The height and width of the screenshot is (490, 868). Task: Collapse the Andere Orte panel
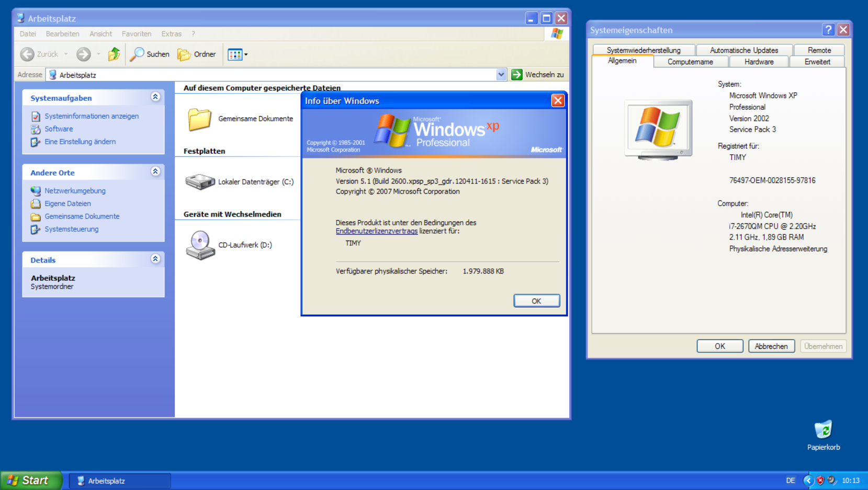[x=155, y=172]
